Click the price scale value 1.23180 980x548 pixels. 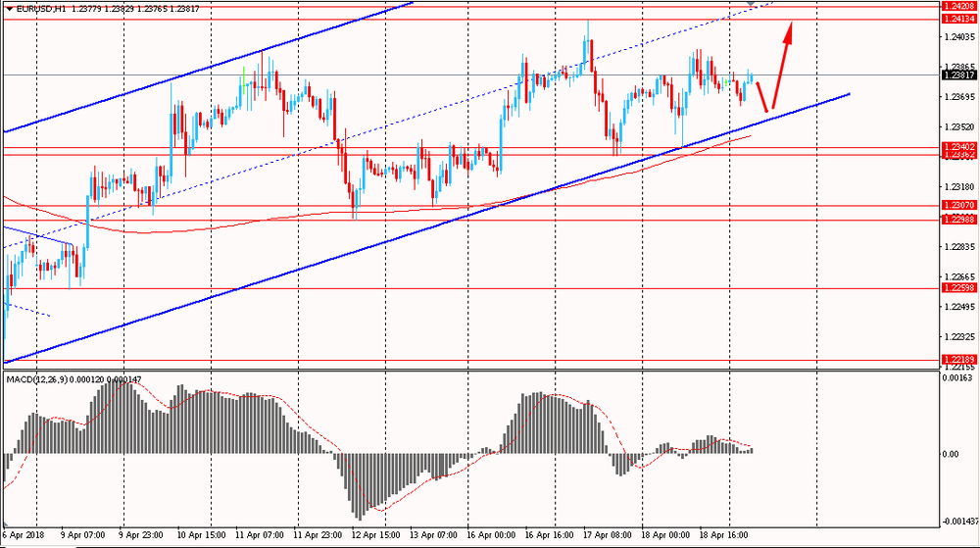tap(958, 187)
